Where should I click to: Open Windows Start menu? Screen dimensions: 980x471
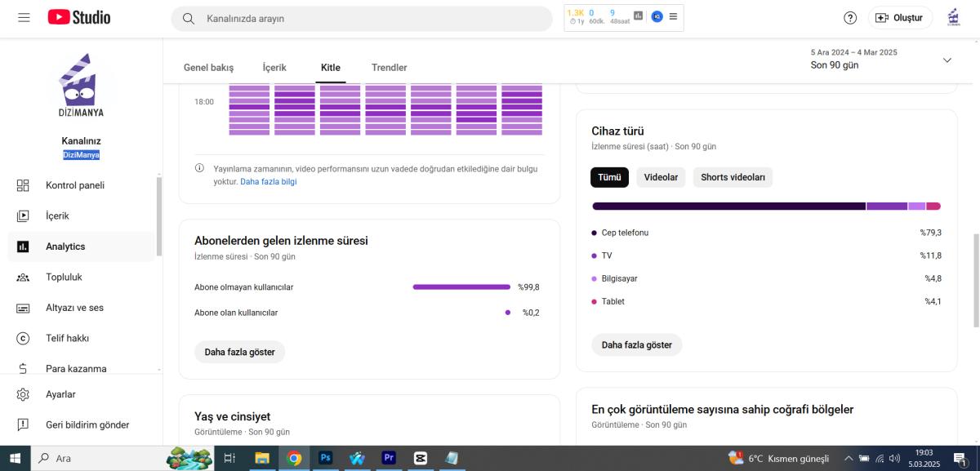(x=15, y=458)
